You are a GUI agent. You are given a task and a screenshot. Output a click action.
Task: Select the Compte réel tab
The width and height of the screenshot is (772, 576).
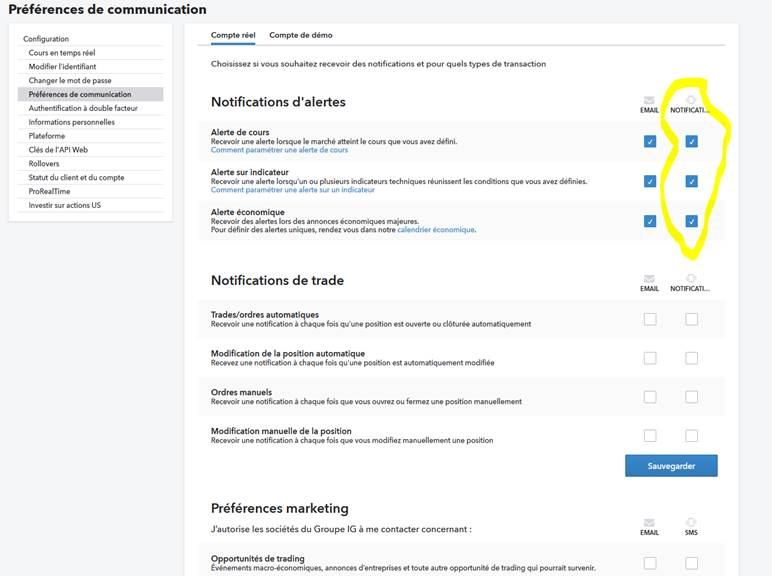233,35
